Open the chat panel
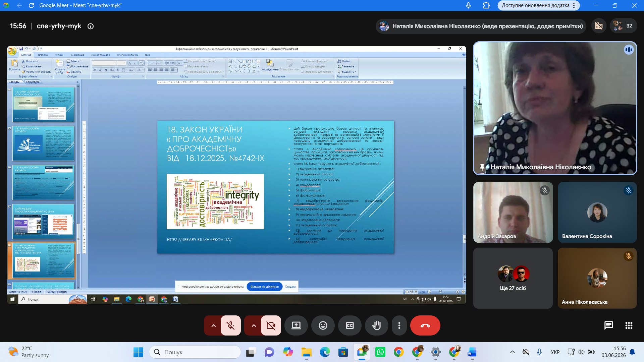This screenshot has width=644, height=362. coord(608,325)
